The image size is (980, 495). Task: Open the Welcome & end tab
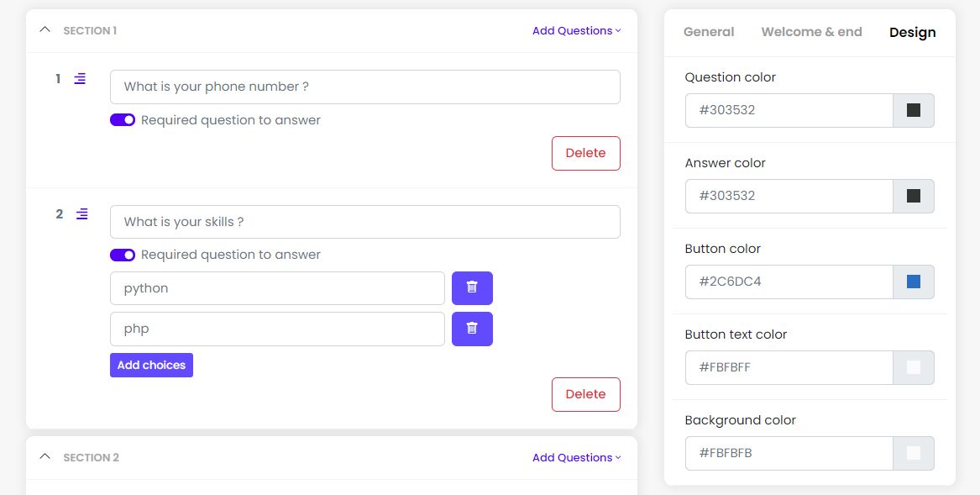coord(811,32)
